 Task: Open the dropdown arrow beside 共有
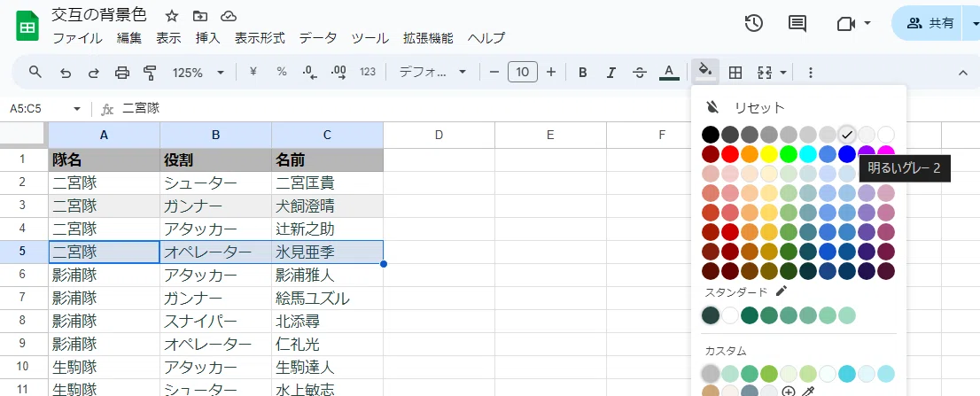[974, 24]
